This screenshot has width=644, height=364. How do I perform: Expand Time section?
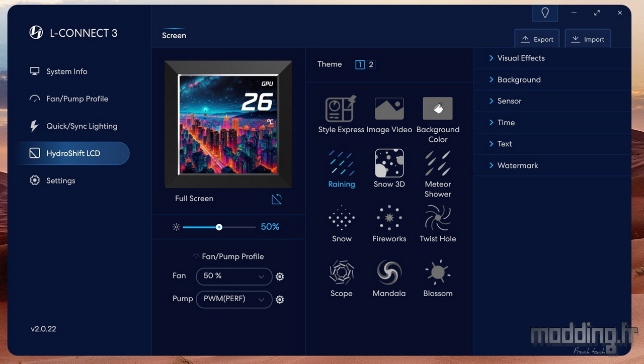552,123
